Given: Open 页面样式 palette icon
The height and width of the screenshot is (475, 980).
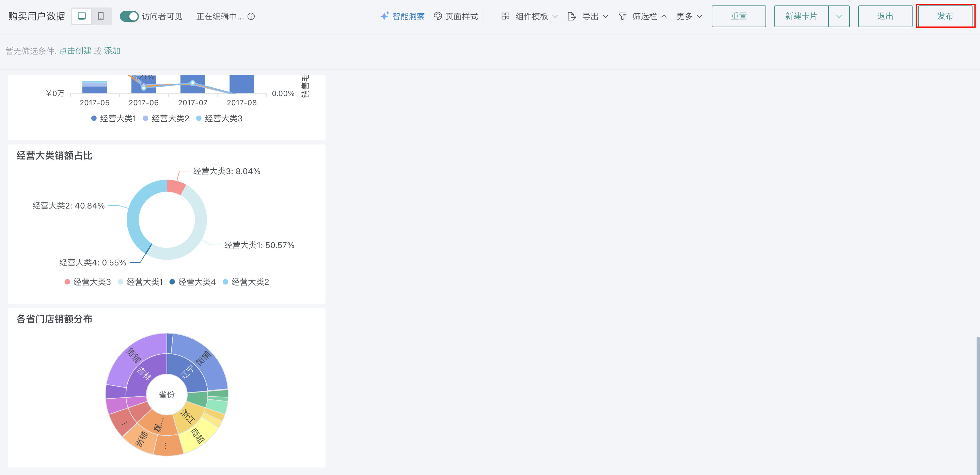Looking at the screenshot, I should click(438, 16).
